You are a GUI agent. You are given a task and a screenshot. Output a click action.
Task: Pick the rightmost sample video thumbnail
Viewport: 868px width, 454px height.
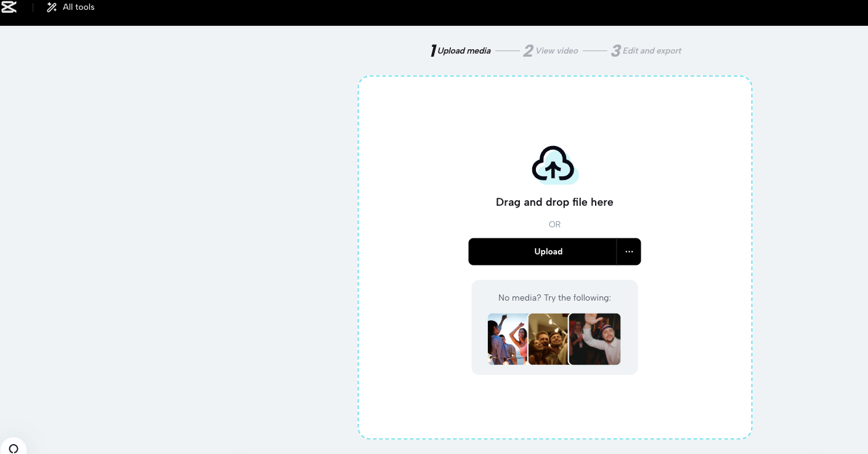click(594, 339)
